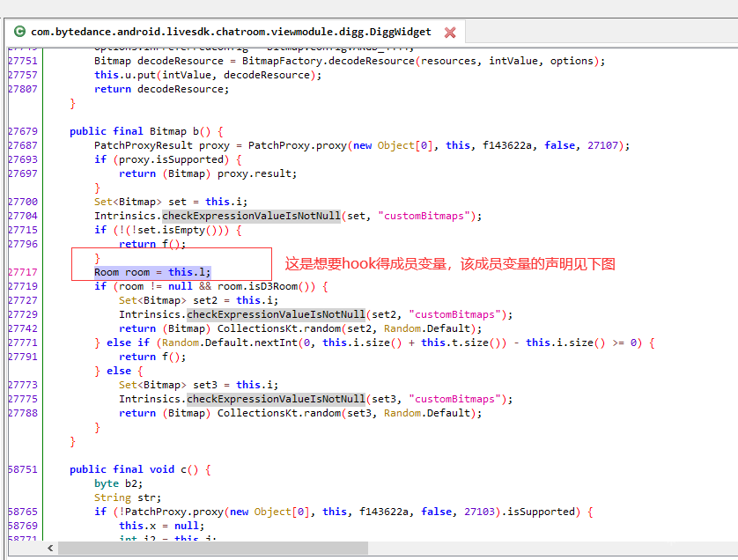Click line number 27679 in gutter
738x560 pixels.
coord(23,132)
